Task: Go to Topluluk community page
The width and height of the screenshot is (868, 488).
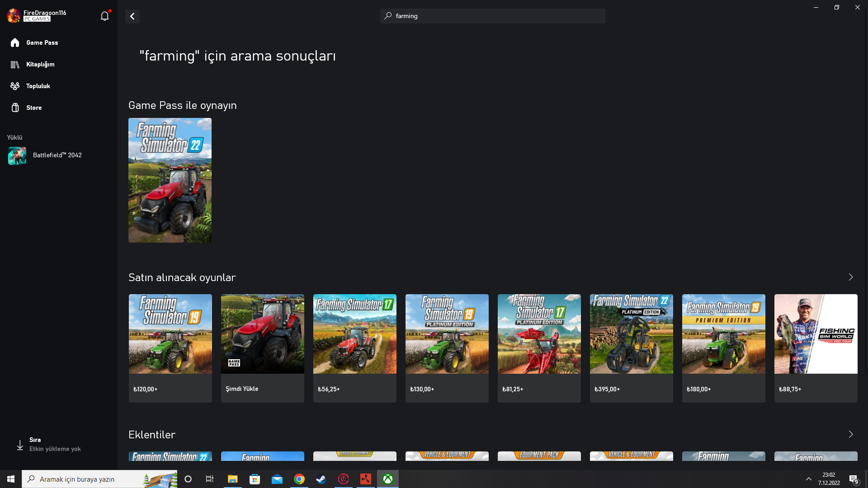Action: (x=38, y=86)
